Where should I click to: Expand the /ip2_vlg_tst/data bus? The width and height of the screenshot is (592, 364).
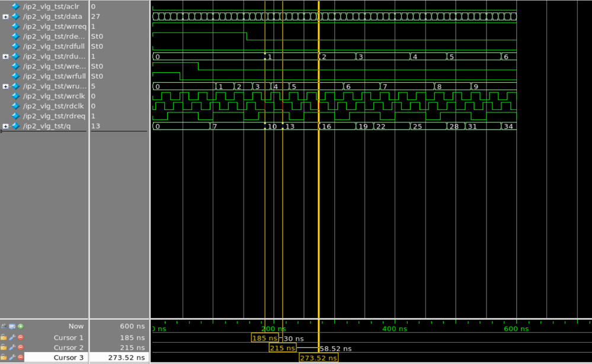(x=5, y=17)
